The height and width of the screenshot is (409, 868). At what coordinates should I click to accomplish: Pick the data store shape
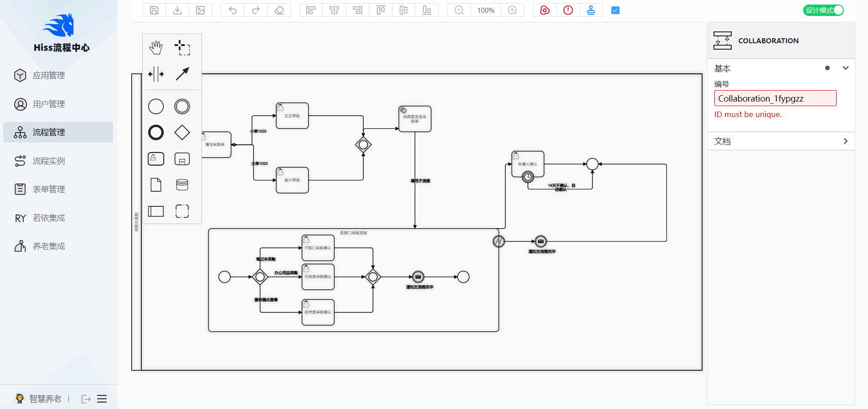click(182, 185)
